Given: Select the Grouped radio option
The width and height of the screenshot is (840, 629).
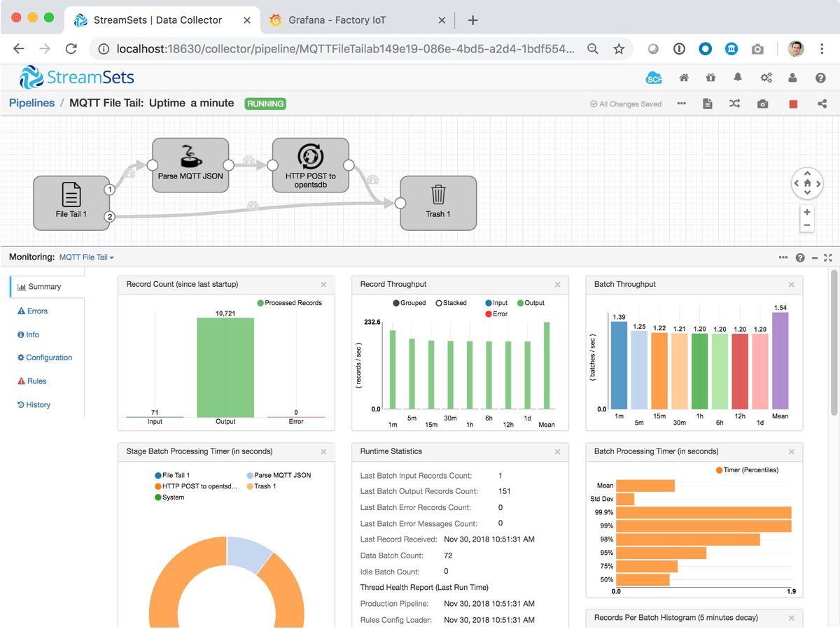Looking at the screenshot, I should (409, 303).
